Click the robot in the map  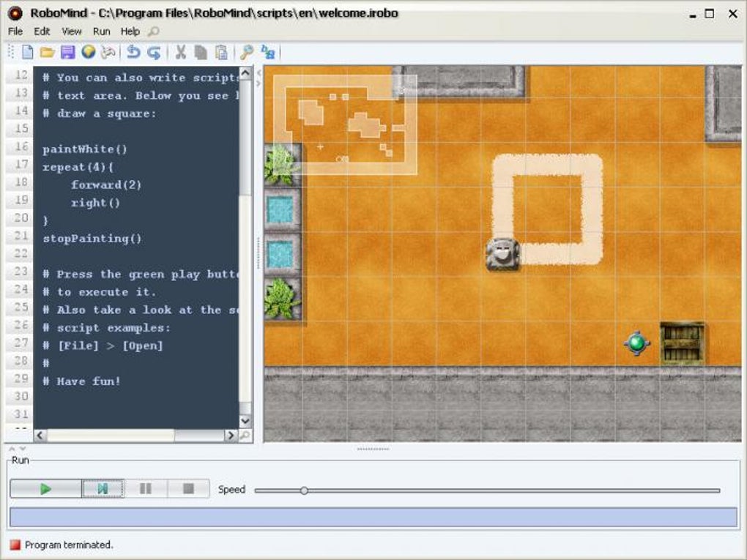point(502,254)
